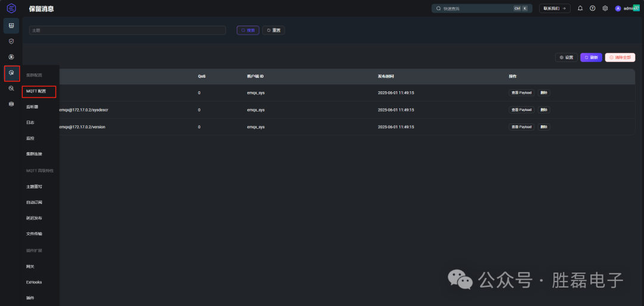
Task: Select MQTT 配置 in the flyout menu
Action: pyautogui.click(x=36, y=91)
